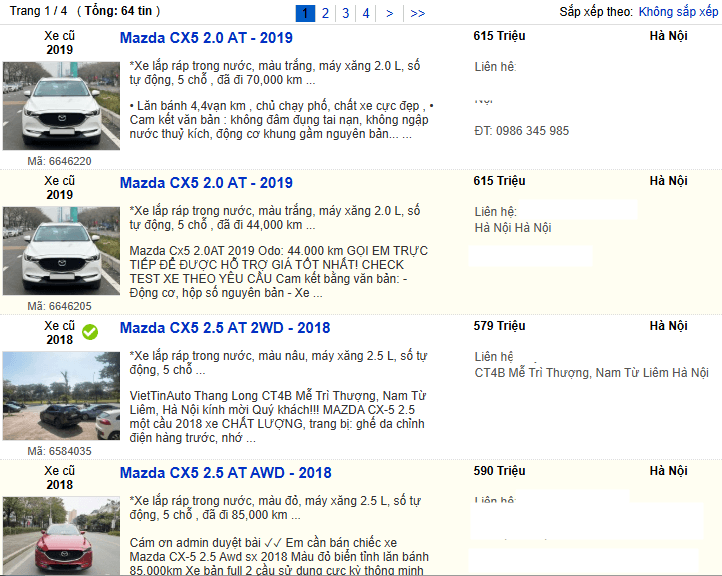722x576 pixels.
Task: Select current page 1 indicator
Action: 305,13
